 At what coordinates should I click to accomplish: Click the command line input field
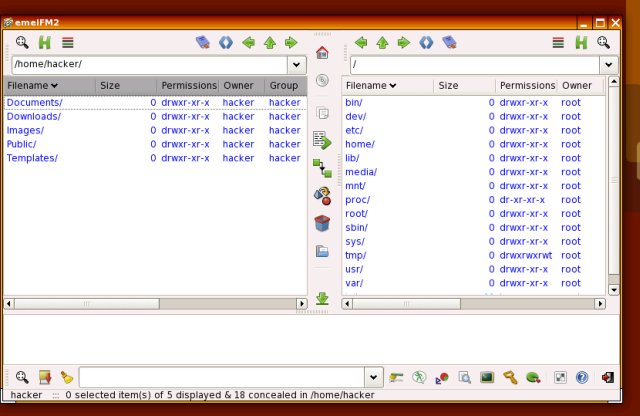pyautogui.click(x=222, y=377)
